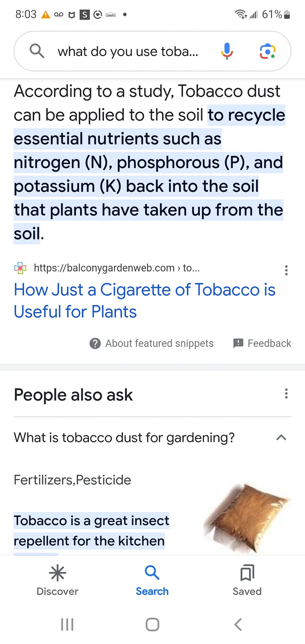Tap the About featured snippets question icon
Viewport: 305px width, 644px height.
coord(95,343)
